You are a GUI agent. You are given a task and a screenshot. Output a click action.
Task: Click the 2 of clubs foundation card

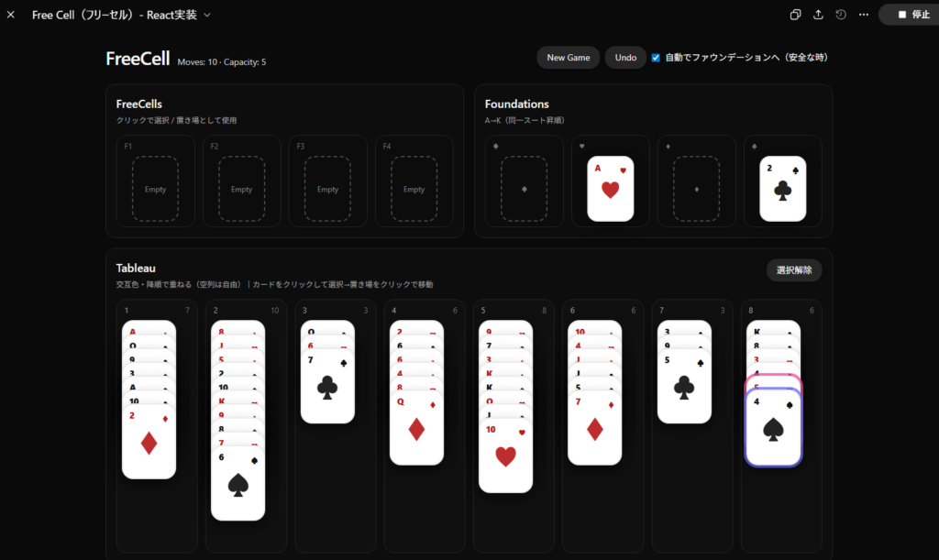(x=783, y=189)
